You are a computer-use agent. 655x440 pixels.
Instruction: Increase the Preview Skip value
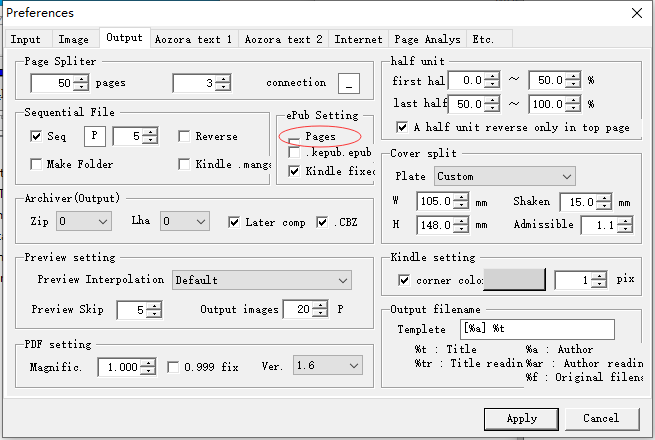pyautogui.click(x=154, y=306)
